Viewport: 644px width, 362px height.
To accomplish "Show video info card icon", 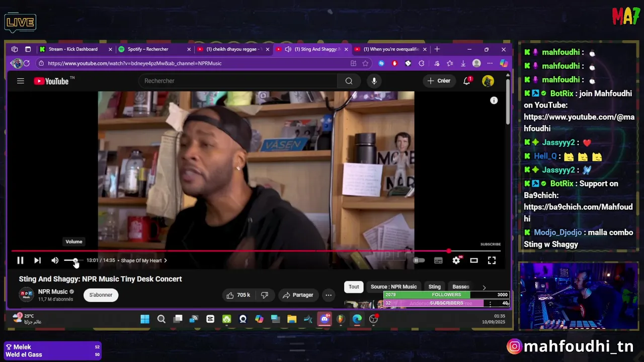I will click(x=494, y=101).
